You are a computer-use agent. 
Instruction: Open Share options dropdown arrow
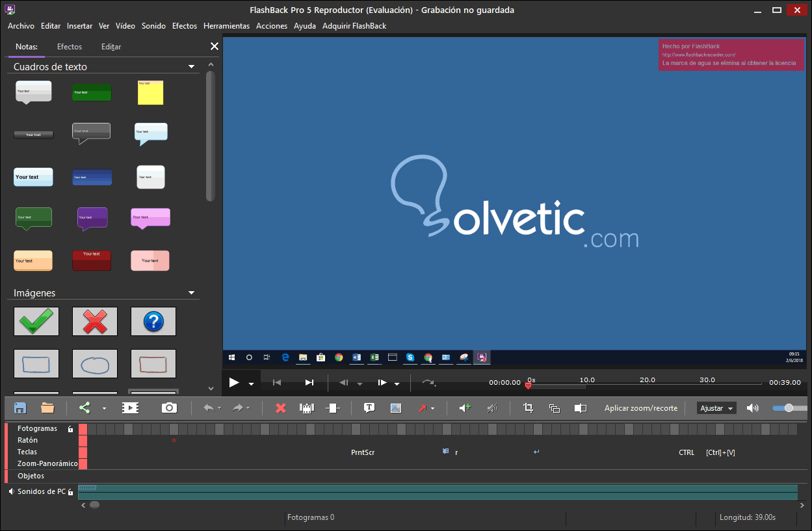(104, 409)
